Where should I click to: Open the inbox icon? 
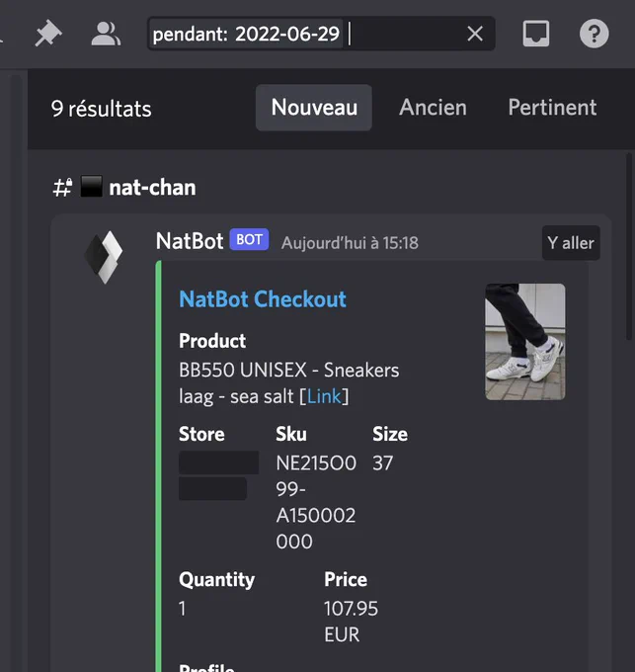536,34
